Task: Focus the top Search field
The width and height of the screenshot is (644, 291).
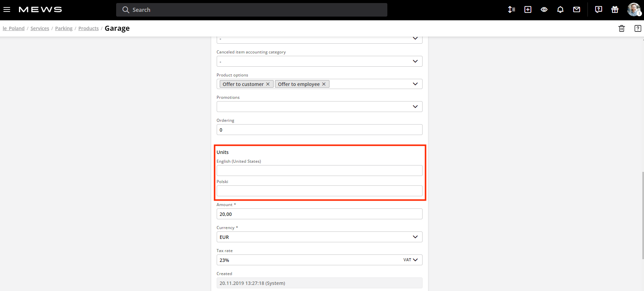Action: pos(252,10)
